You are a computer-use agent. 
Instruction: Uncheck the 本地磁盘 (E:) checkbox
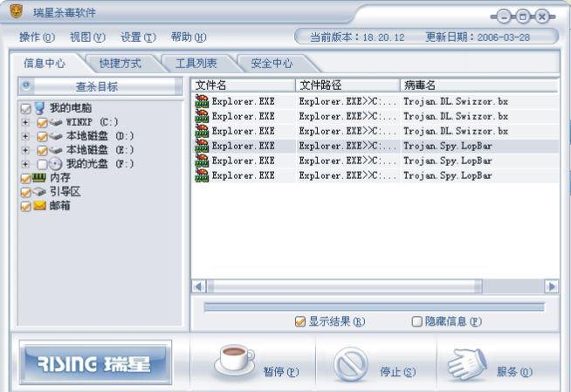tap(42, 150)
